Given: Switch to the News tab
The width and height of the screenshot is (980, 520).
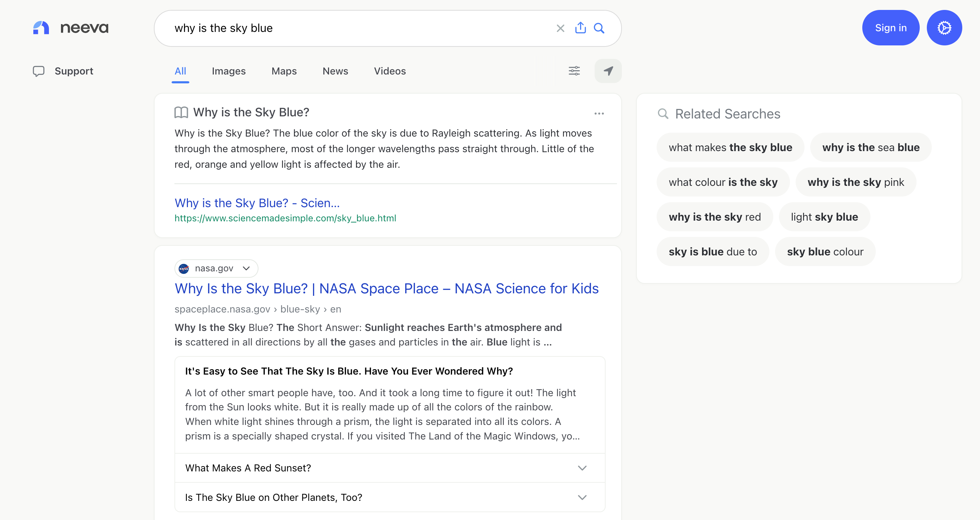Looking at the screenshot, I should coord(335,71).
